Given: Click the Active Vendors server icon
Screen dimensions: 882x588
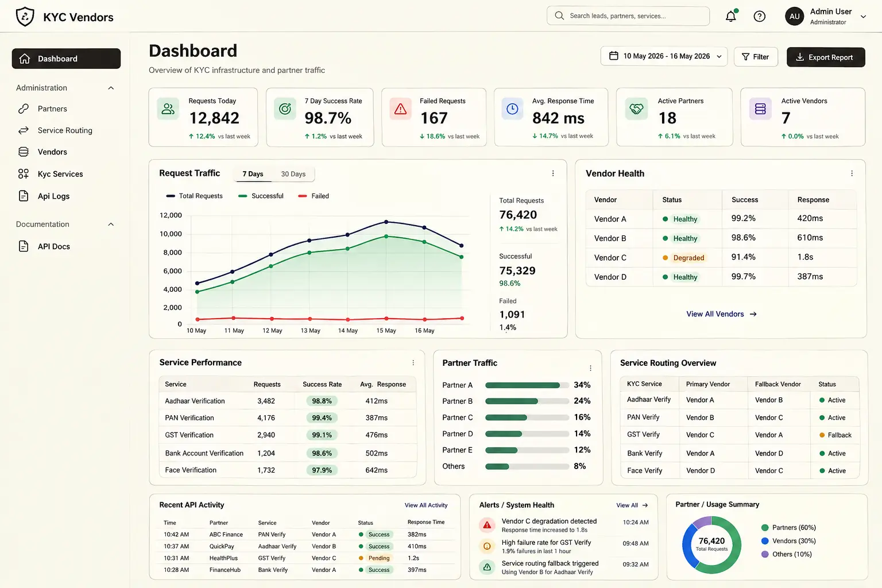Looking at the screenshot, I should coord(760,109).
